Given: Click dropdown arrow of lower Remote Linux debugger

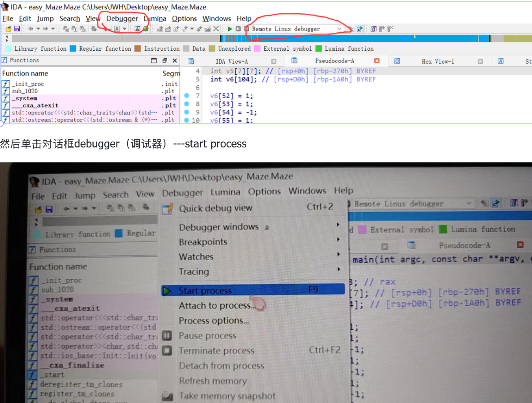Looking at the screenshot, I should [469, 204].
